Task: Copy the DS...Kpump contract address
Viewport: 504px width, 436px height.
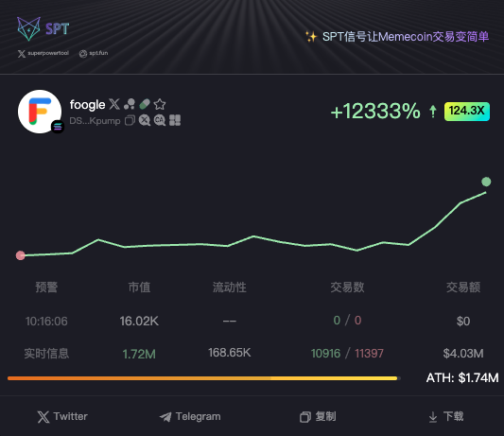Action: pyautogui.click(x=130, y=120)
